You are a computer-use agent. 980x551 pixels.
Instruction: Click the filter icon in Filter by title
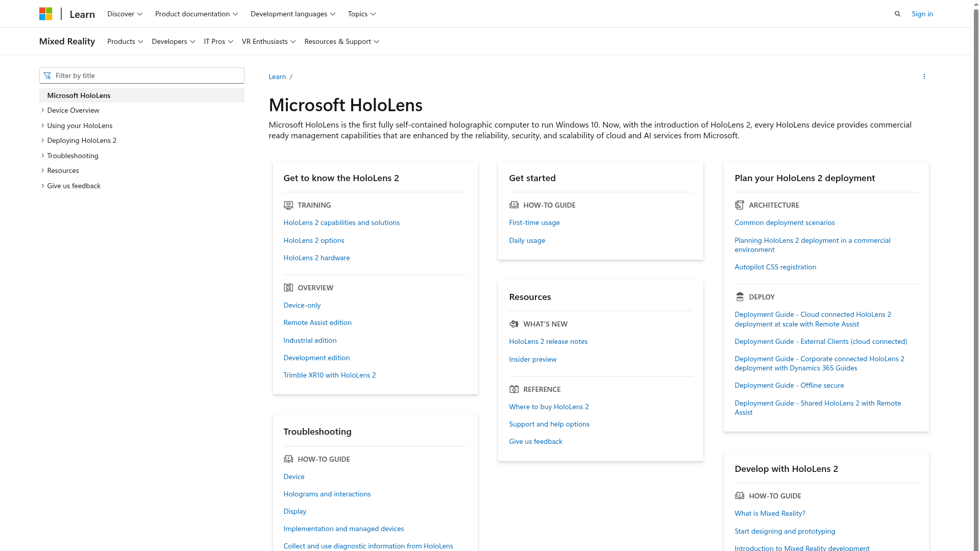[x=47, y=76]
